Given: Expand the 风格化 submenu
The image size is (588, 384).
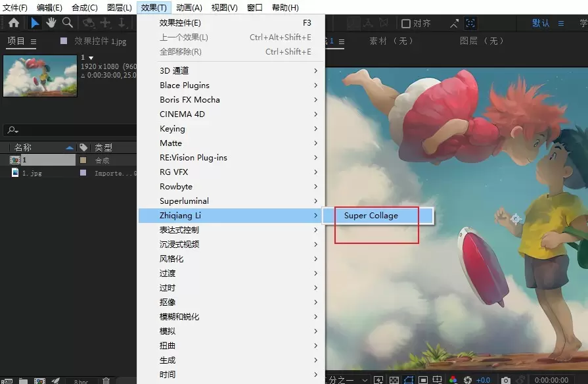Looking at the screenshot, I should tap(231, 259).
